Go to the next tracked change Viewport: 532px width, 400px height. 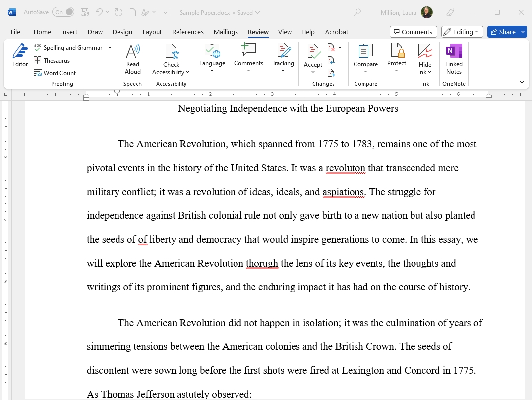pos(331,73)
